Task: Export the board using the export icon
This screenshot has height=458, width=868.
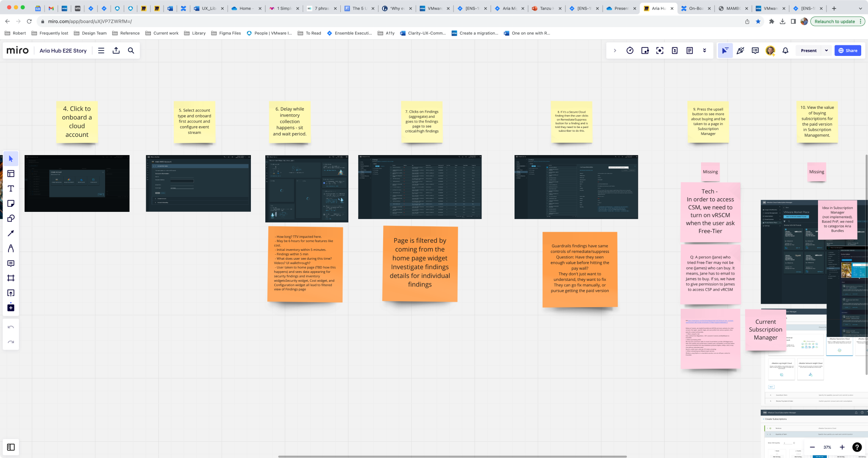Action: (x=116, y=50)
